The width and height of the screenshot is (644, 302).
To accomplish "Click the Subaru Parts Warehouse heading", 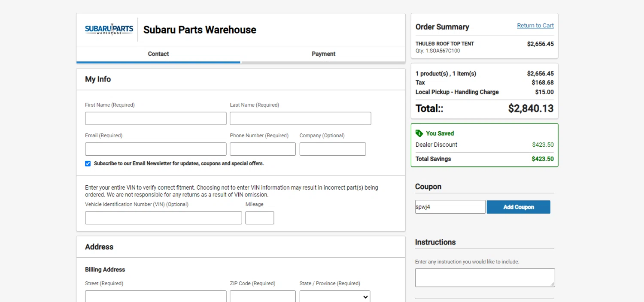I will (x=200, y=30).
